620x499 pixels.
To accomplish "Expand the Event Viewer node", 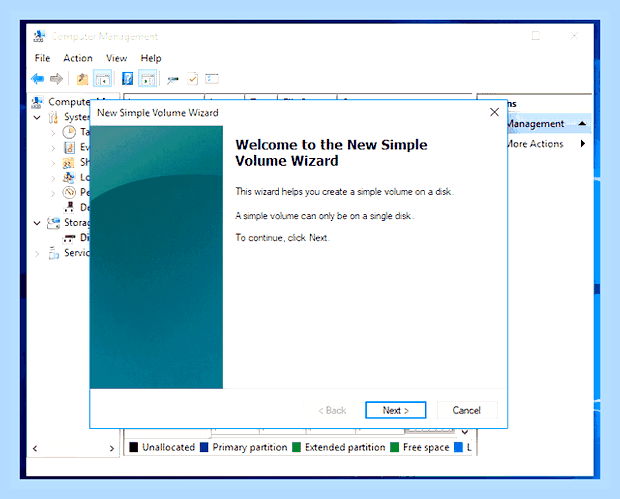I will (x=53, y=148).
